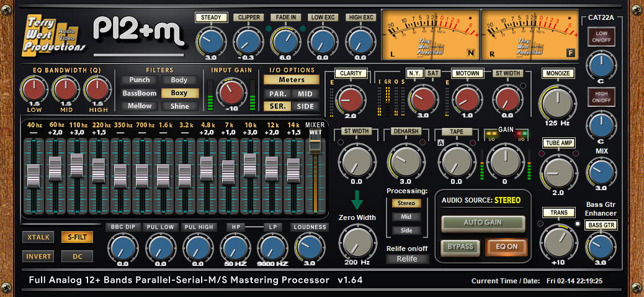Disable the Boxy filter

179,93
